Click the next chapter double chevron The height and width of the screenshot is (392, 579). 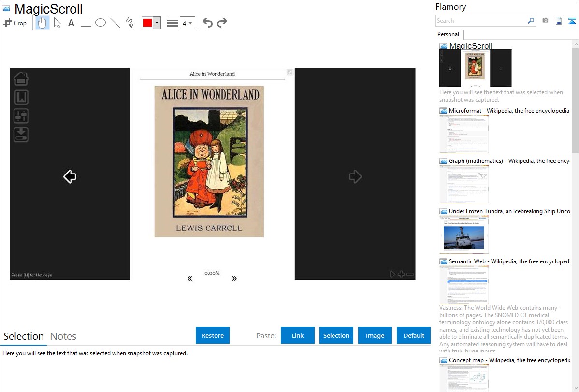[x=234, y=278]
